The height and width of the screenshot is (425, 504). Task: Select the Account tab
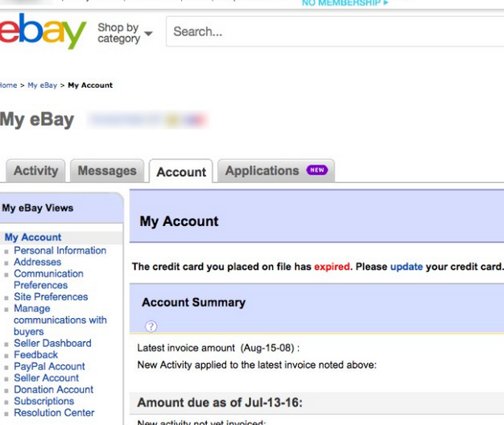pyautogui.click(x=181, y=171)
